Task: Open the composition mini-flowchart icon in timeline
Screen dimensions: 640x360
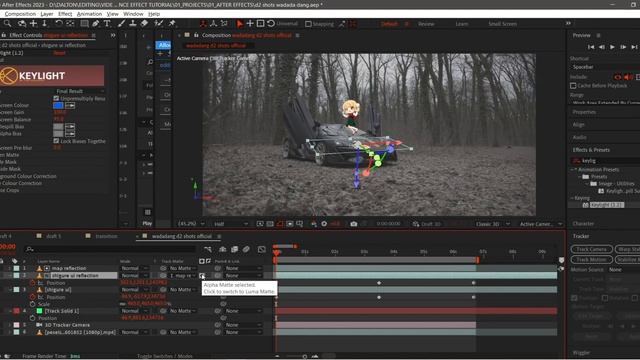Action: 208,249
